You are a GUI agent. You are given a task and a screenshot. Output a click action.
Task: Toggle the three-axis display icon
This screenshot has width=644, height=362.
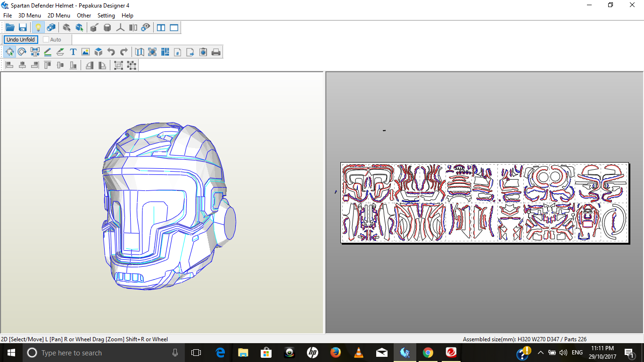tap(120, 28)
